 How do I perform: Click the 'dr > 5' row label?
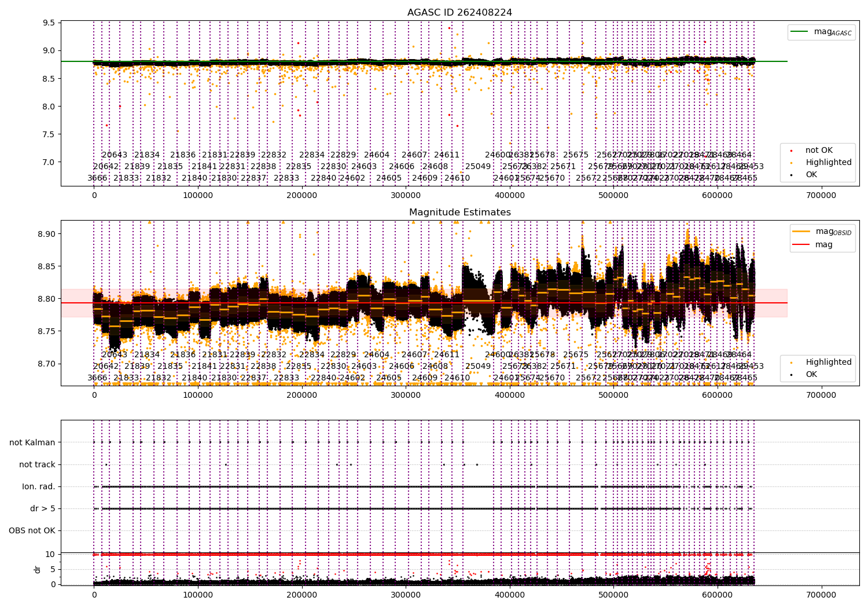tap(43, 509)
